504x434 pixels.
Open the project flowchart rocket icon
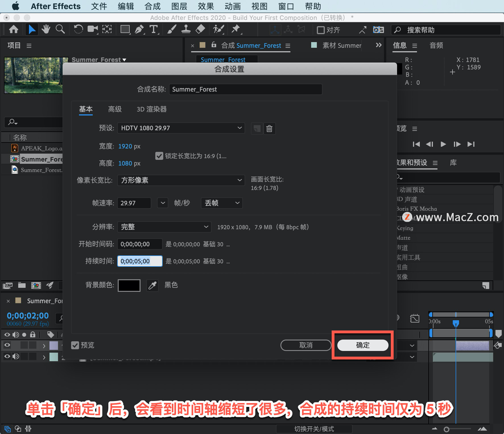coord(50,285)
